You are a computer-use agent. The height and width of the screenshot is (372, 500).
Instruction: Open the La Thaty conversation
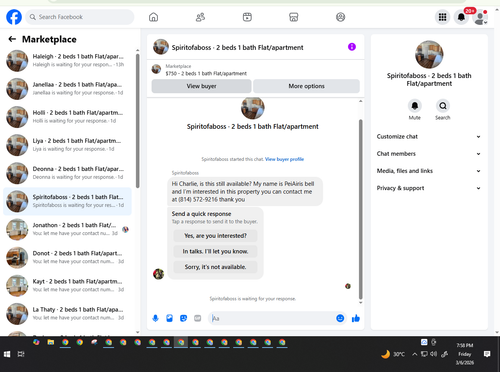pos(68,314)
